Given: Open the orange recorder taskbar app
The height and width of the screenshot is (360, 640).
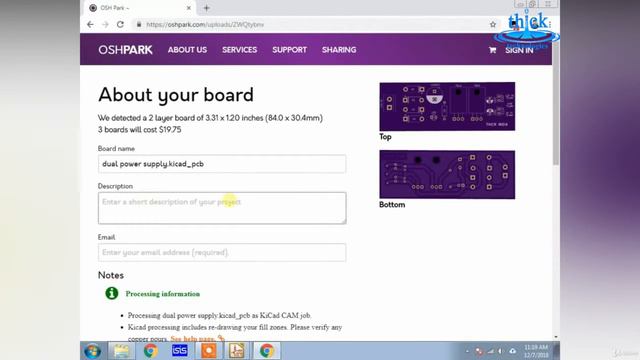Looking at the screenshot, I should point(209,351).
